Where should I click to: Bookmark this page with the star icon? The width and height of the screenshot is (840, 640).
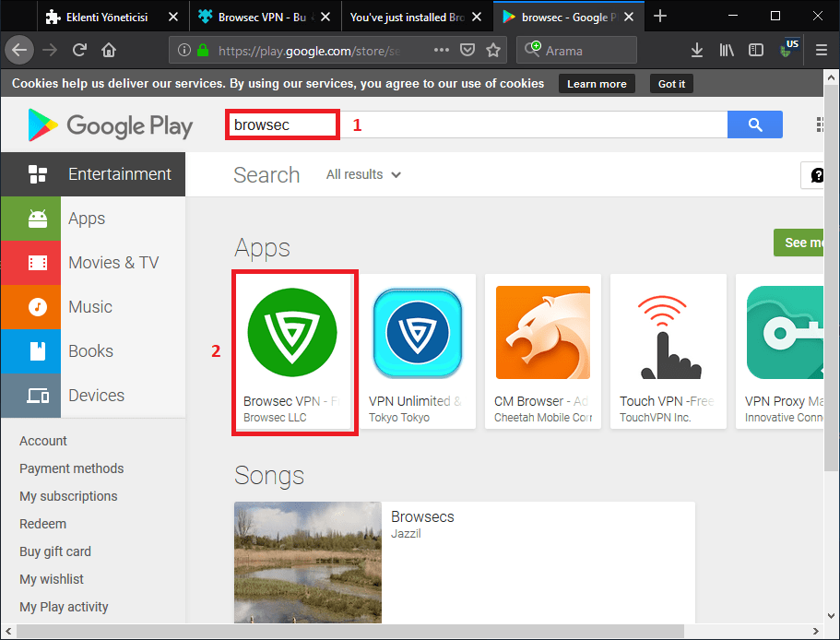coord(493,51)
